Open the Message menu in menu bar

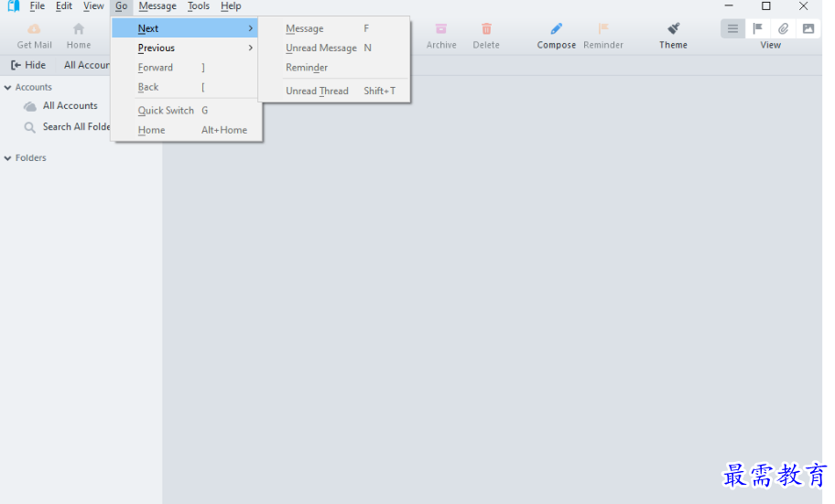tap(157, 6)
